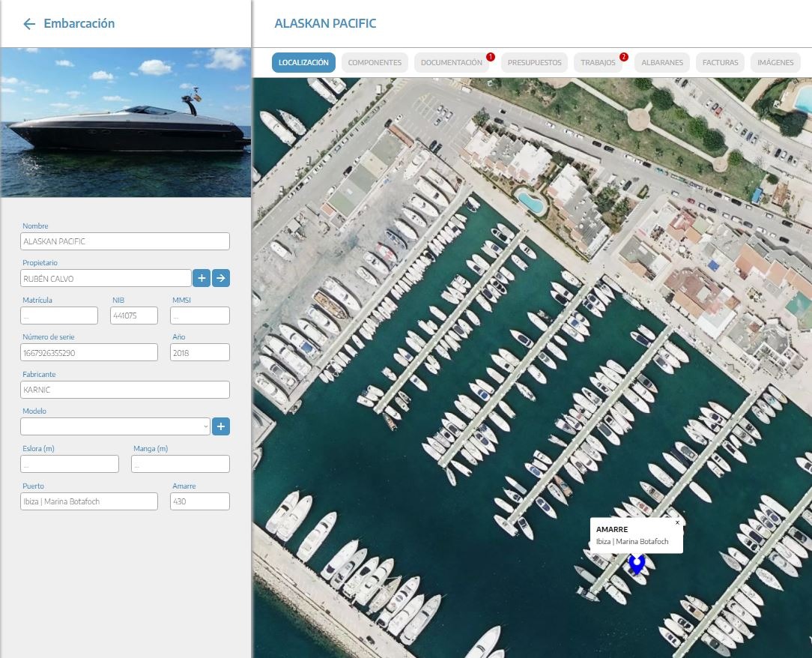Select the Trabajos tab

pyautogui.click(x=598, y=63)
